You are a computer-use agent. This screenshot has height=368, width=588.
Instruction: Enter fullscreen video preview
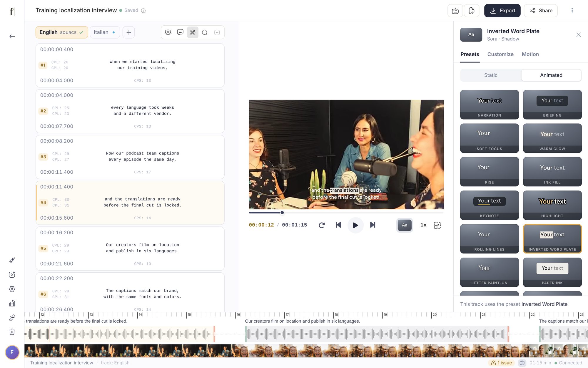tap(437, 225)
